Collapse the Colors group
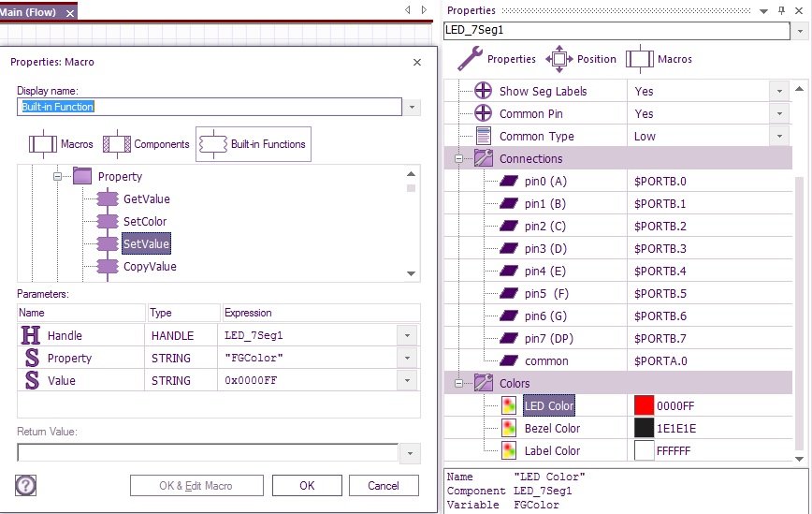 tap(458, 383)
